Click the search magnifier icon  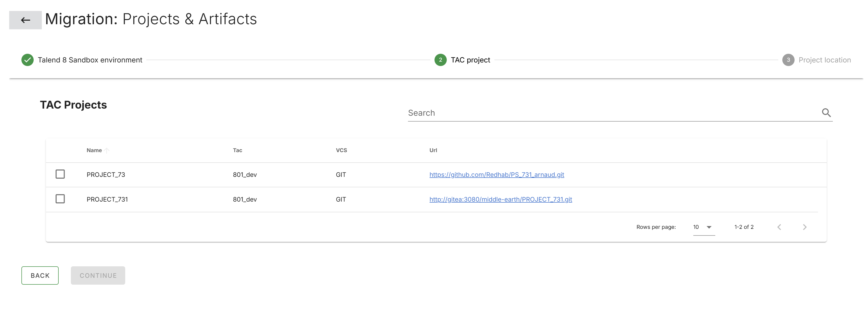click(x=826, y=113)
